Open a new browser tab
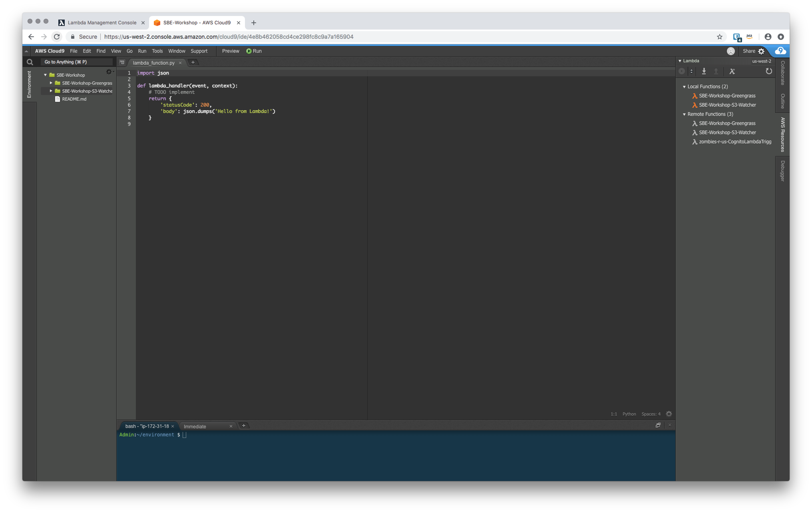Screen dimensions: 812x513 (253, 23)
